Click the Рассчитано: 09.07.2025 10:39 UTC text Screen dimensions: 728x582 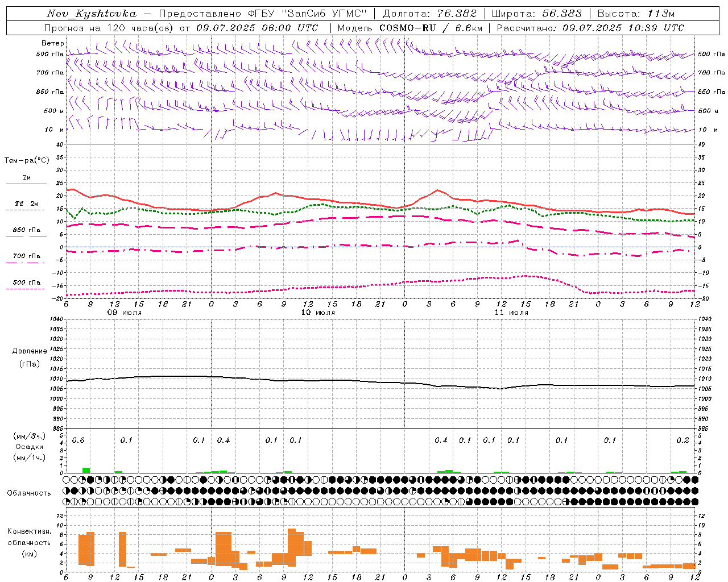tap(590, 28)
